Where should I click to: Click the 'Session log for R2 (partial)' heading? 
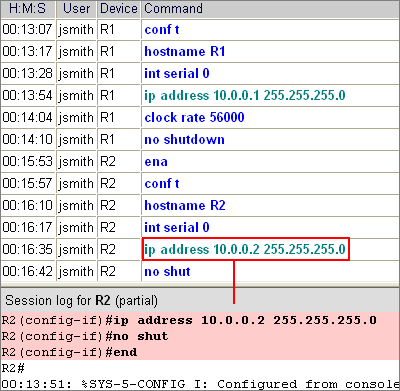coord(81,301)
